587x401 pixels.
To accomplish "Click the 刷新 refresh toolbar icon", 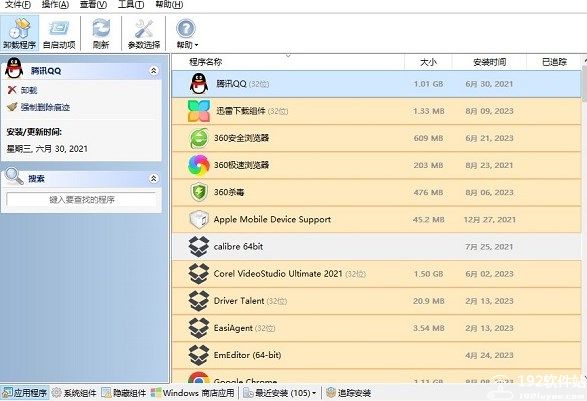I will pos(101,34).
